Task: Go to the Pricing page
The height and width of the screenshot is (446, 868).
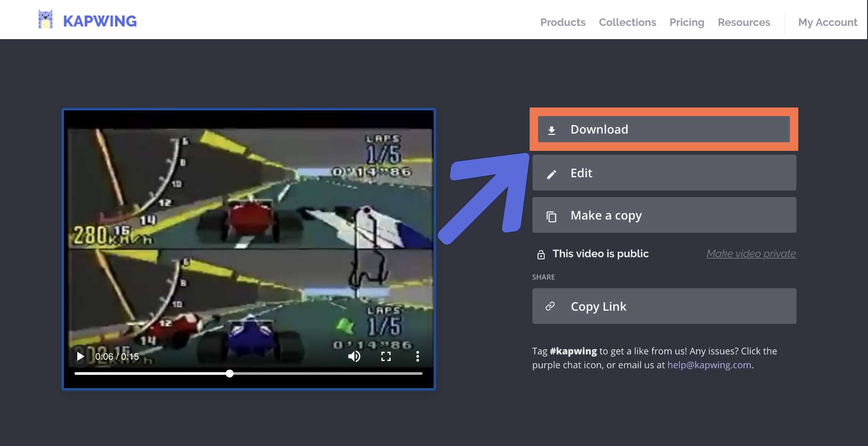Action: click(687, 22)
